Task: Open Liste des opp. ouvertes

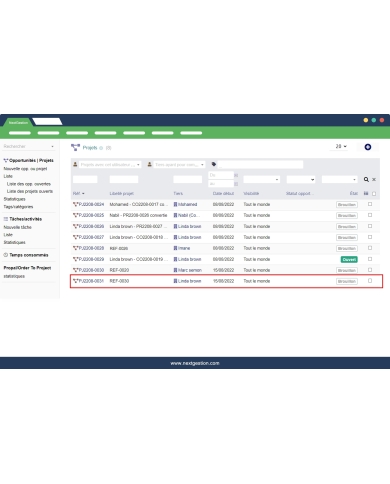Action: click(29, 184)
